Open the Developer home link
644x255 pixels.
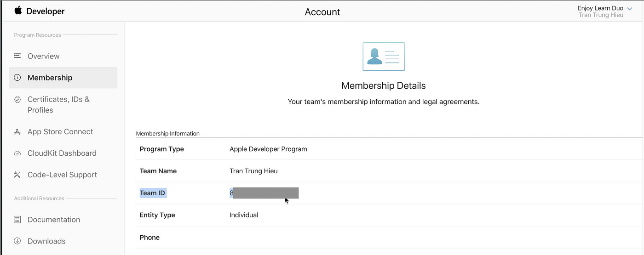click(46, 11)
